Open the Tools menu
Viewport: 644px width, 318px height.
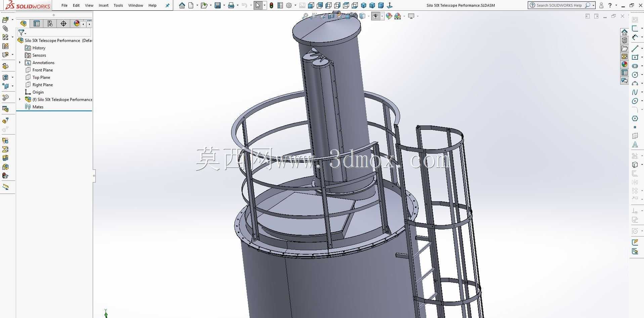[x=118, y=5]
